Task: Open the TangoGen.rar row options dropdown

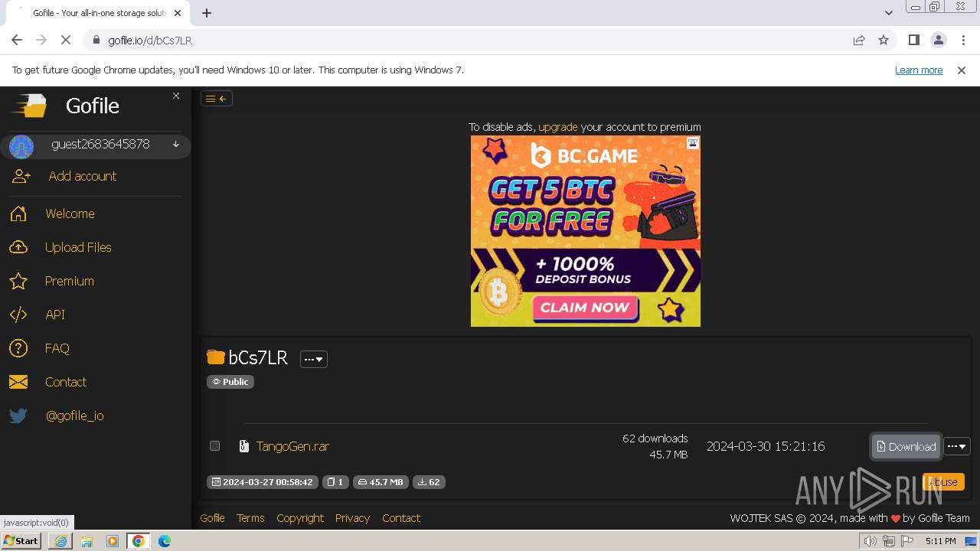Action: [x=957, y=446]
